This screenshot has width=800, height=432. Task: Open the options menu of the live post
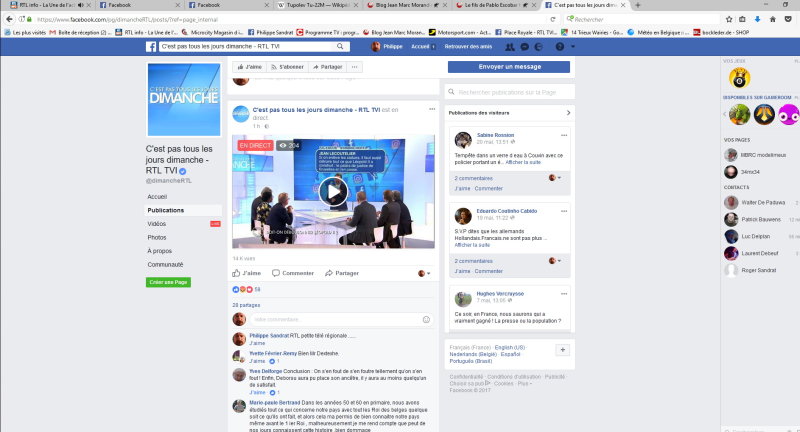click(x=432, y=109)
